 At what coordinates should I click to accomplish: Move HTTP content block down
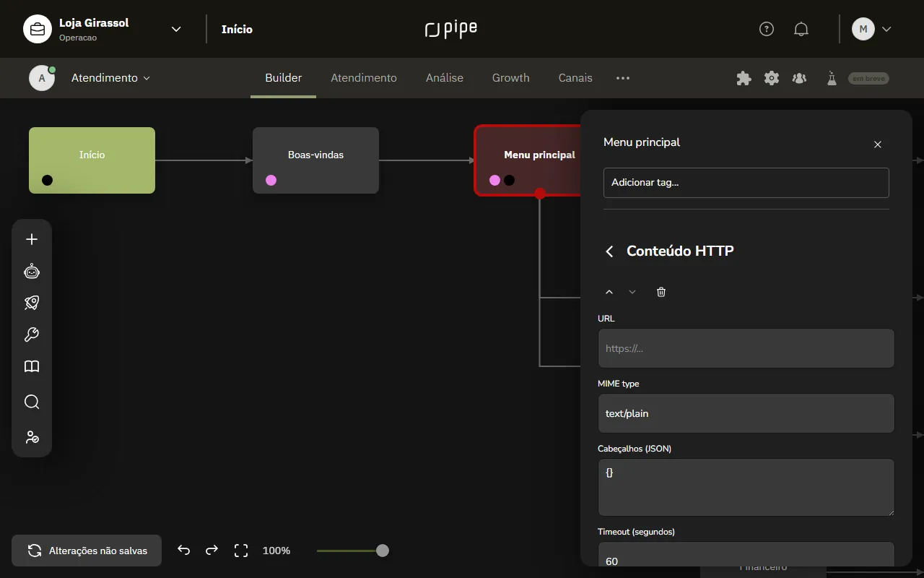(632, 292)
